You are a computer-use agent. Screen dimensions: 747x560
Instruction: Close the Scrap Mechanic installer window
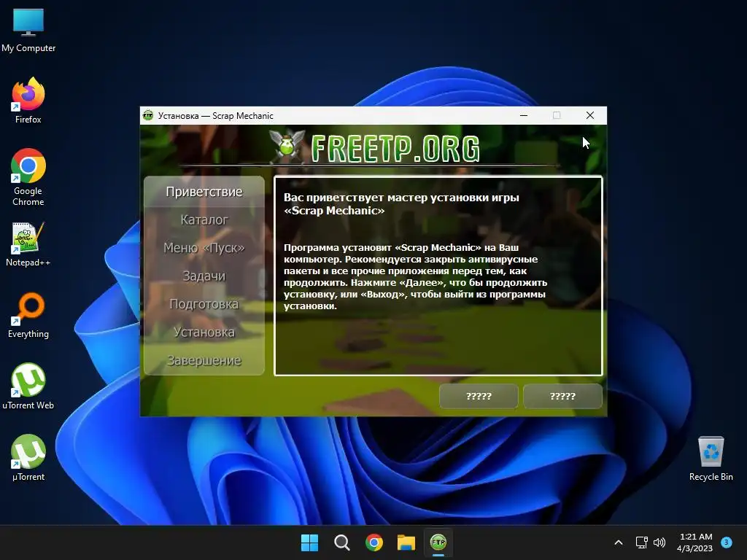click(589, 115)
